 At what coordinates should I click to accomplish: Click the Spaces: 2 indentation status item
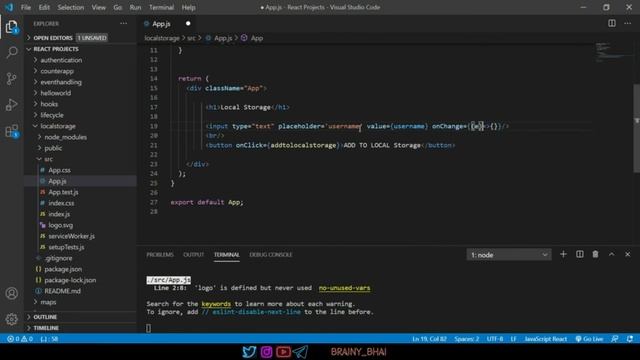(x=467, y=339)
